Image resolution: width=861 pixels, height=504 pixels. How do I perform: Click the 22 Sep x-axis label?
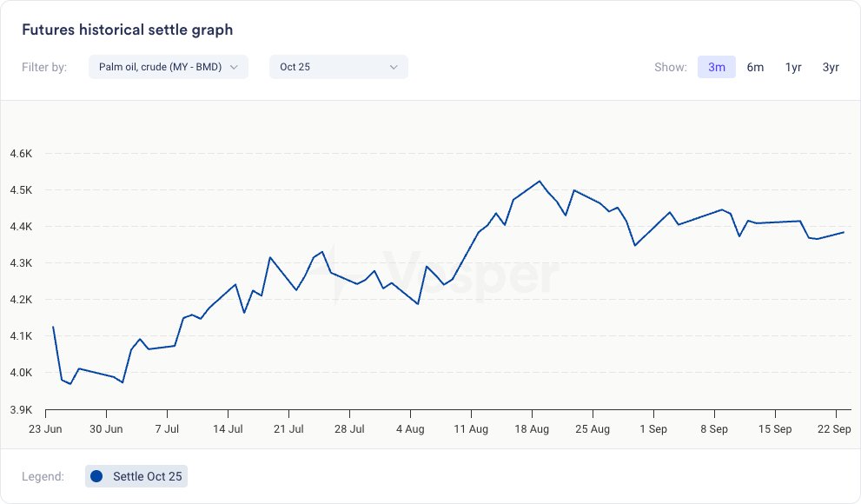836,428
